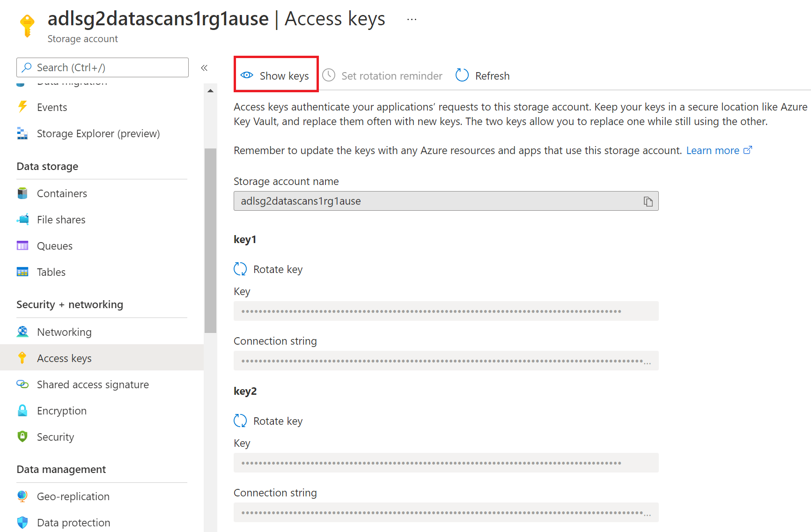The image size is (811, 532).
Task: Open the Events section
Action: [x=52, y=107]
